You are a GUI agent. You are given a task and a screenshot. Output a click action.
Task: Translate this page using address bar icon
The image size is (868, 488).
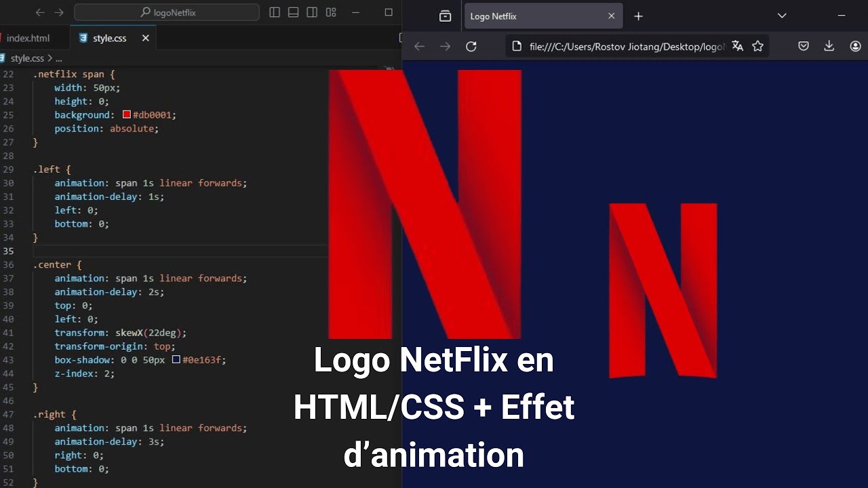[737, 46]
